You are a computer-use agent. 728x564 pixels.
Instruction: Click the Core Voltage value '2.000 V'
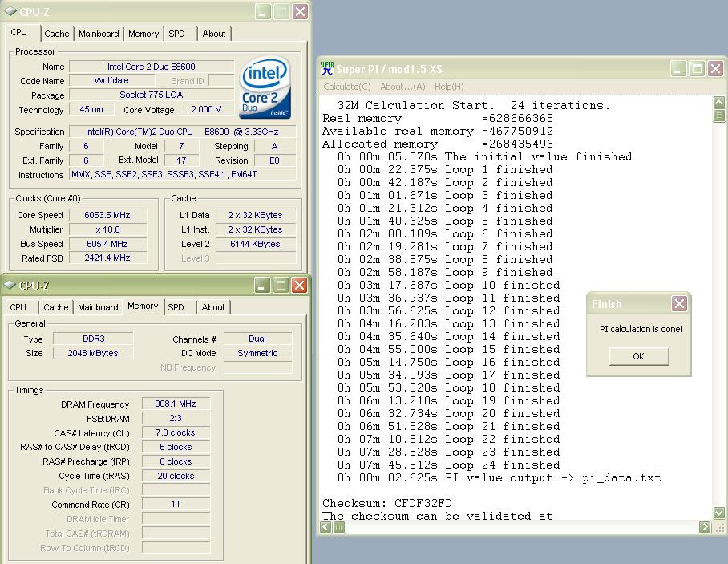coord(206,109)
